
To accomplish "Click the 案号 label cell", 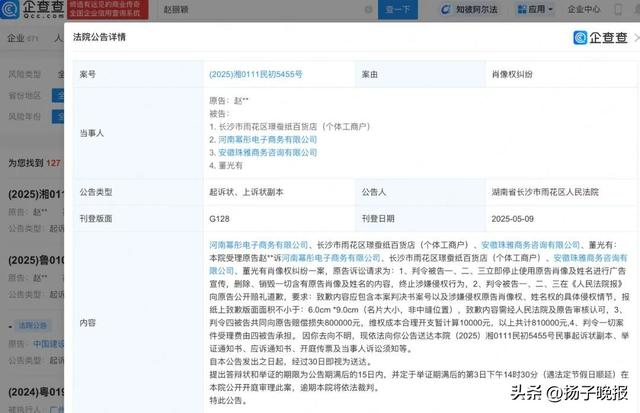I will 138,74.
